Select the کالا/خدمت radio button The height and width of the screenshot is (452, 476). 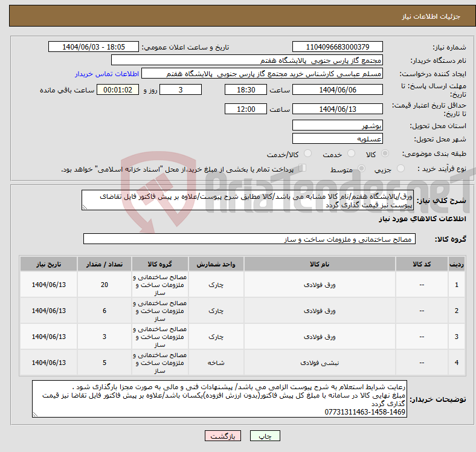pos(308,153)
